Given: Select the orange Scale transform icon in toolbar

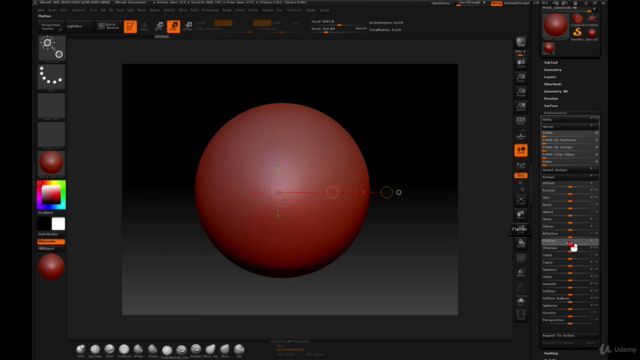Looking at the screenshot, I should click(x=173, y=27).
